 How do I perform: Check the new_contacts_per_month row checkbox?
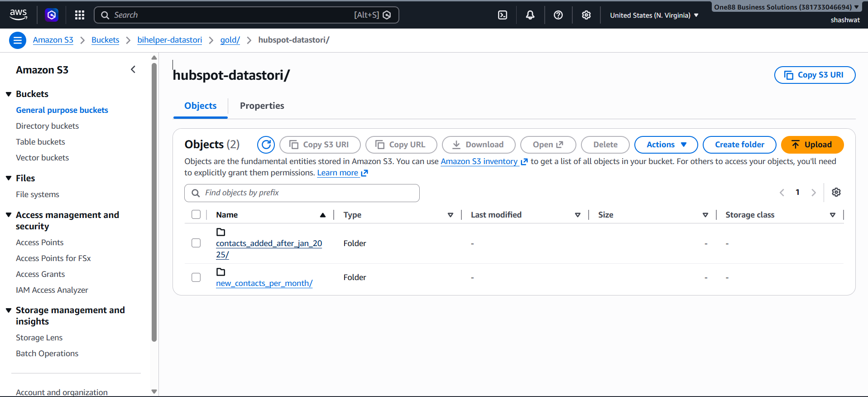pos(196,277)
